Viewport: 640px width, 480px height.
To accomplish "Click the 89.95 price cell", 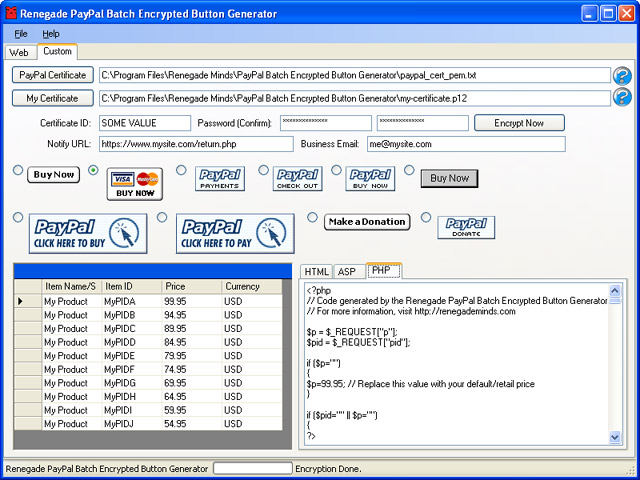I will coord(192,329).
